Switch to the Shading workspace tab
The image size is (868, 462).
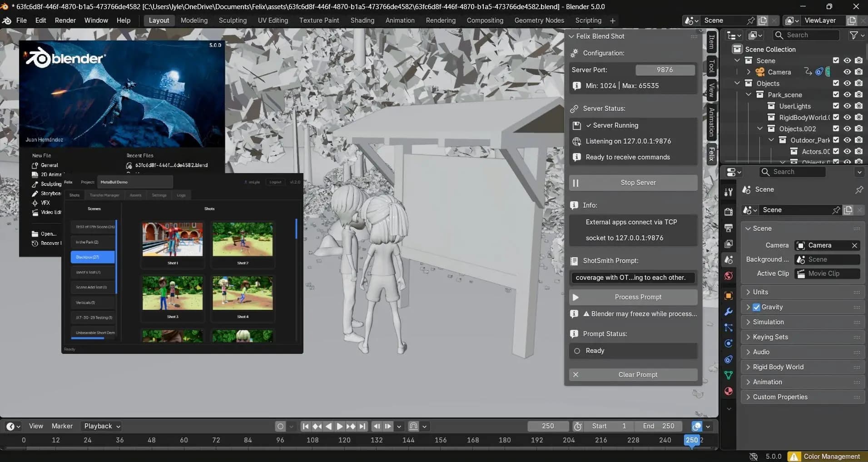click(362, 20)
